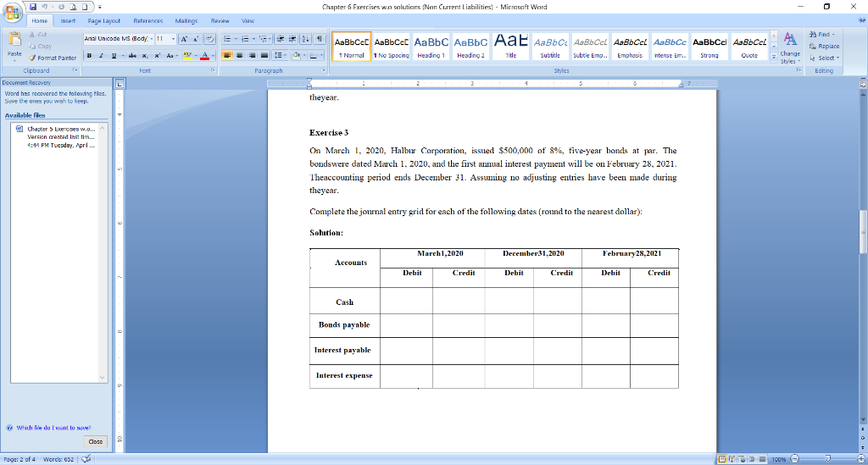Click Replace in Editing group

(824, 47)
